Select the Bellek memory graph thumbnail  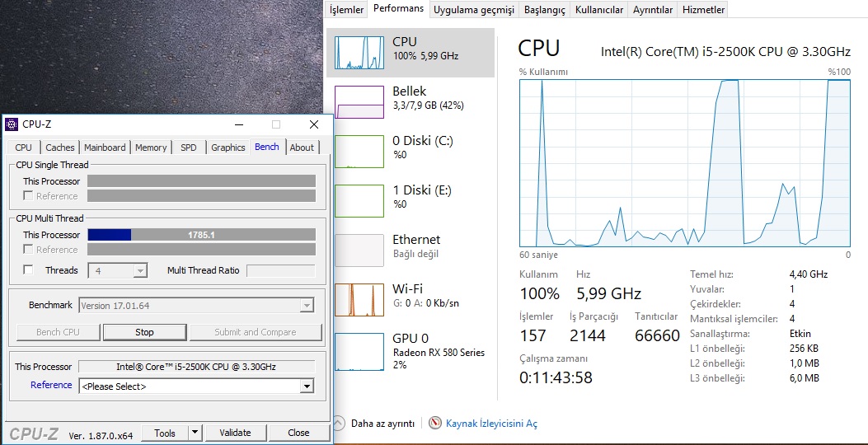tap(359, 102)
